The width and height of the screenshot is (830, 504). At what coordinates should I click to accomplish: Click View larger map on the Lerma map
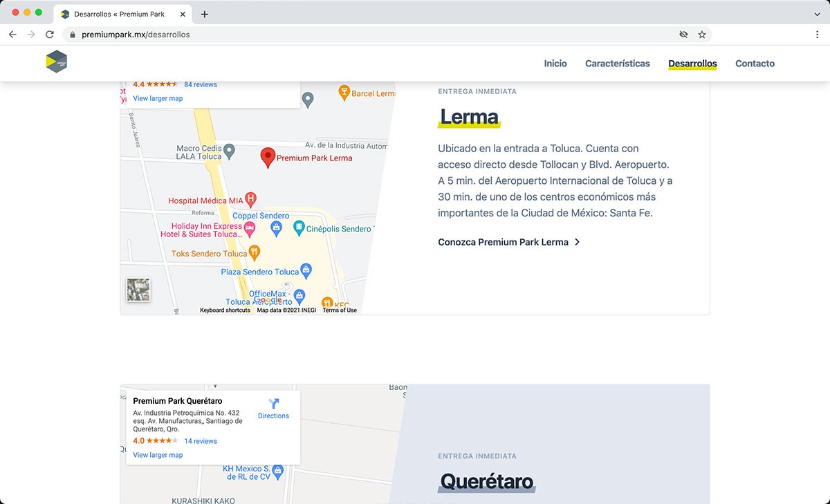[x=158, y=98]
